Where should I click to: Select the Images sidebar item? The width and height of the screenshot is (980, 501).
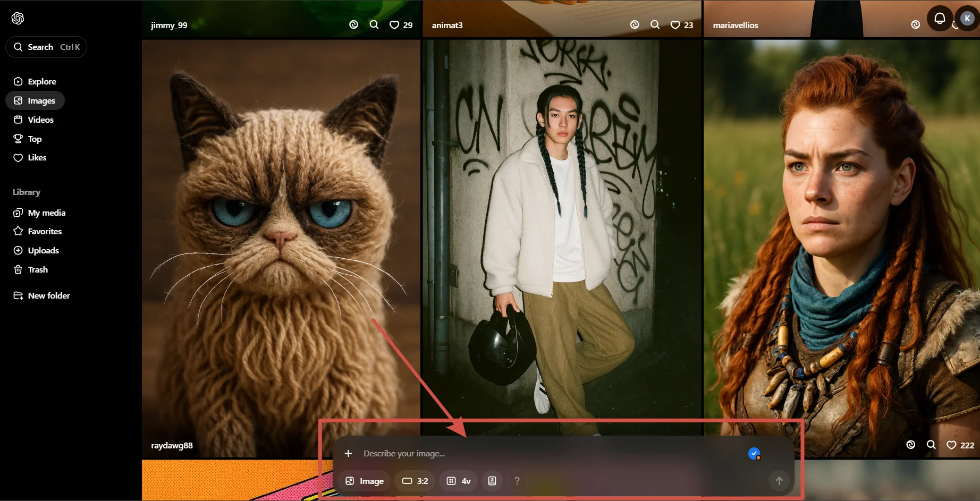(x=35, y=100)
